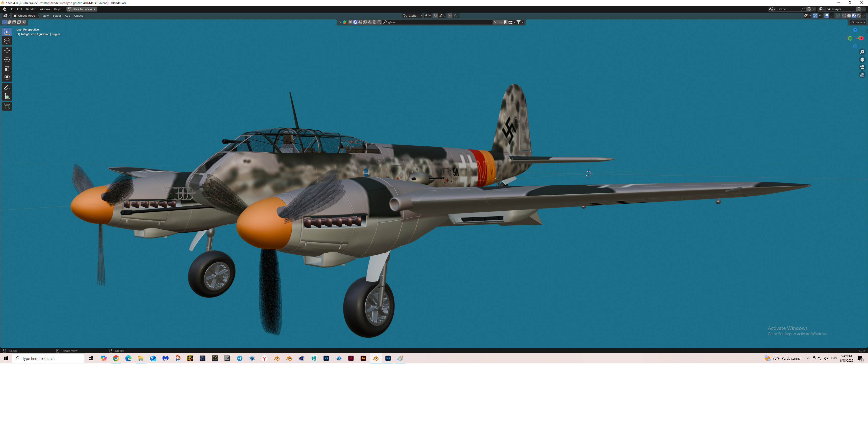Viewport: 868px width, 426px height.
Task: Click the bookmark icon in asset header
Action: [505, 22]
